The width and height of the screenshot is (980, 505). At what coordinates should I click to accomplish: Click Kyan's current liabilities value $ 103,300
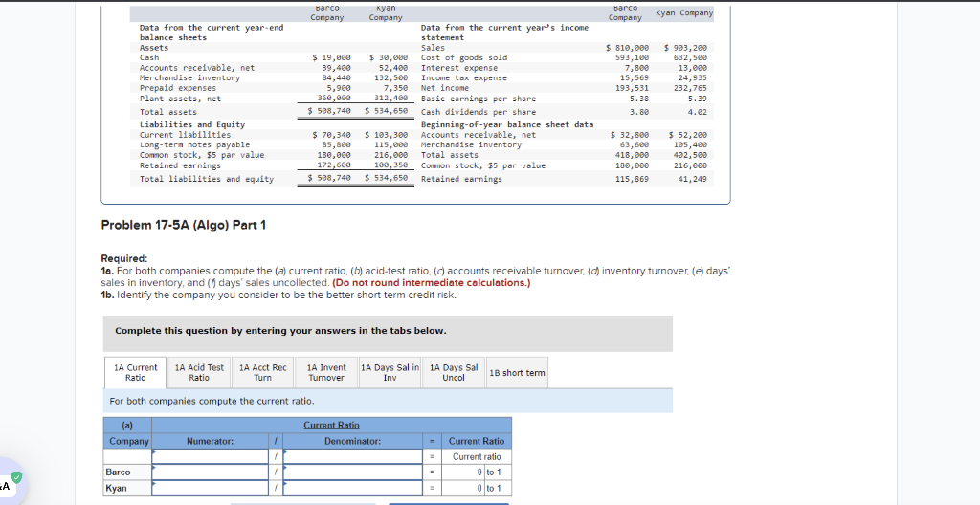tap(387, 134)
